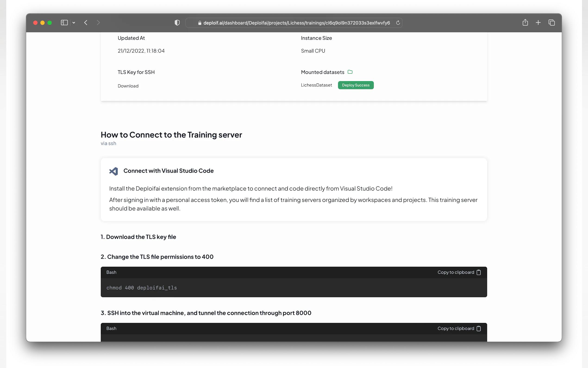The width and height of the screenshot is (588, 368).
Task: Click the lock icon in address bar
Action: (200, 23)
